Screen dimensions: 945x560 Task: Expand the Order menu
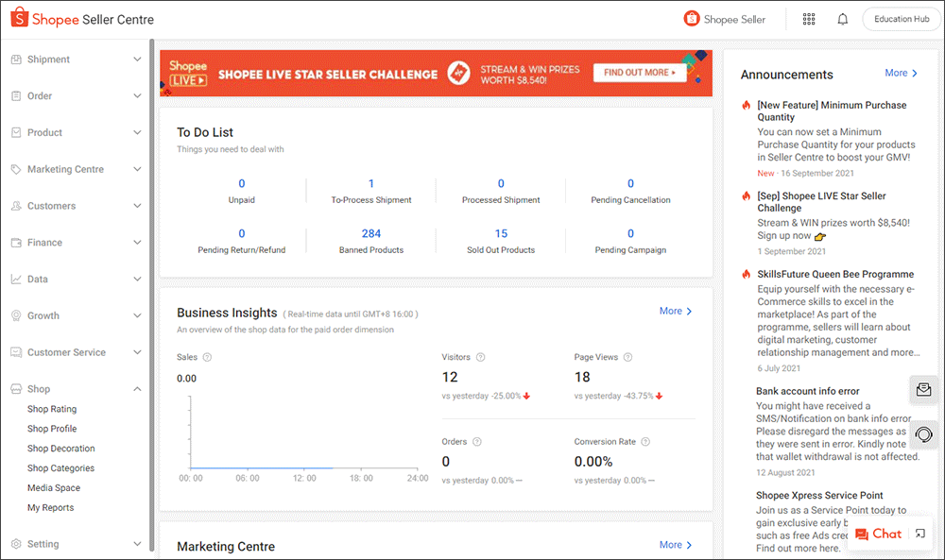point(76,95)
